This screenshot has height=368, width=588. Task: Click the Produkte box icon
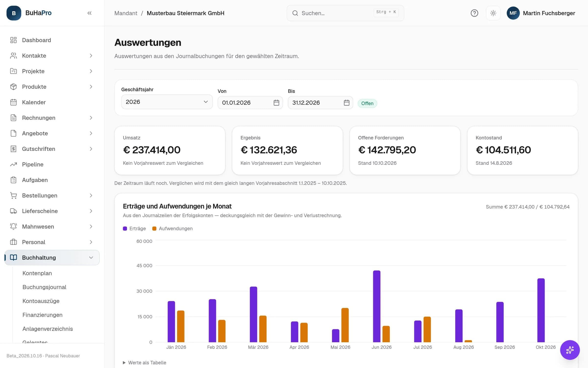click(x=13, y=87)
